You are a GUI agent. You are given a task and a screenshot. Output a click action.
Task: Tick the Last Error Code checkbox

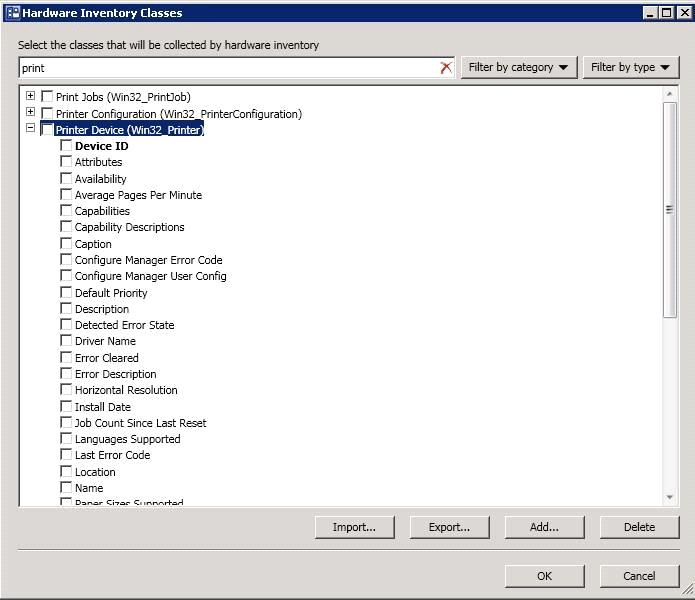point(66,454)
